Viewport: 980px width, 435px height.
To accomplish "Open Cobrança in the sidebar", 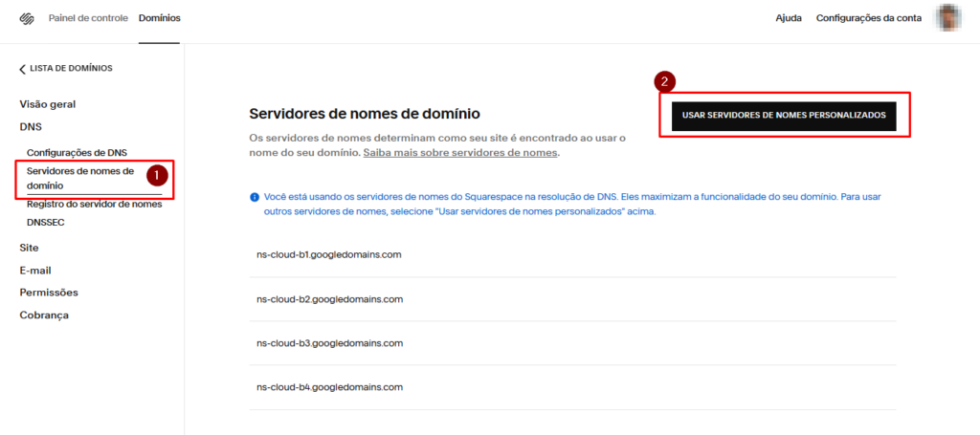I will click(44, 315).
